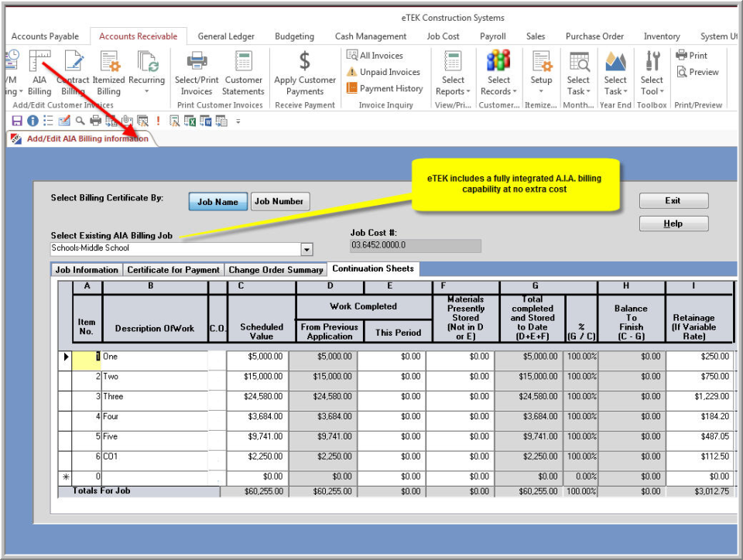
Task: Expand the Recurring billing dropdown arrow
Action: tap(146, 91)
